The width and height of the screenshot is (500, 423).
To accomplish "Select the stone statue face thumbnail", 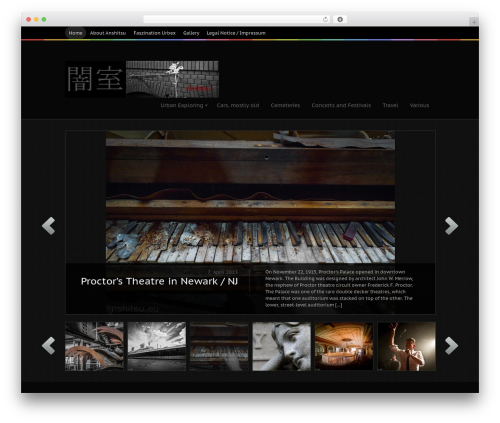I will (x=282, y=346).
